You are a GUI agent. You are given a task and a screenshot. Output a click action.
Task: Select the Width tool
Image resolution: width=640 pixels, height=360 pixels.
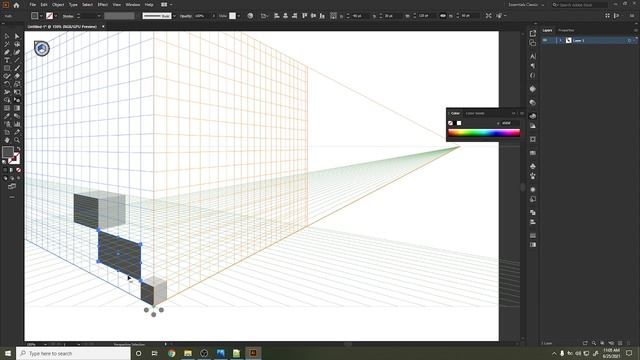(7, 92)
